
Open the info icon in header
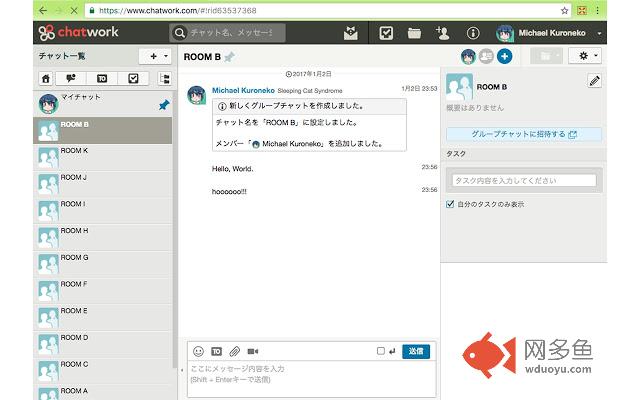coord(473,33)
